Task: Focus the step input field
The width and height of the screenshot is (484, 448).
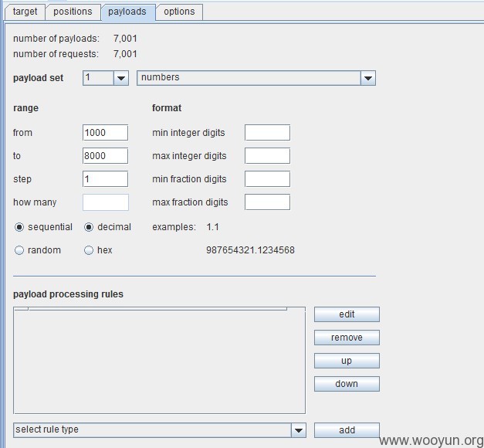Action: [x=105, y=179]
